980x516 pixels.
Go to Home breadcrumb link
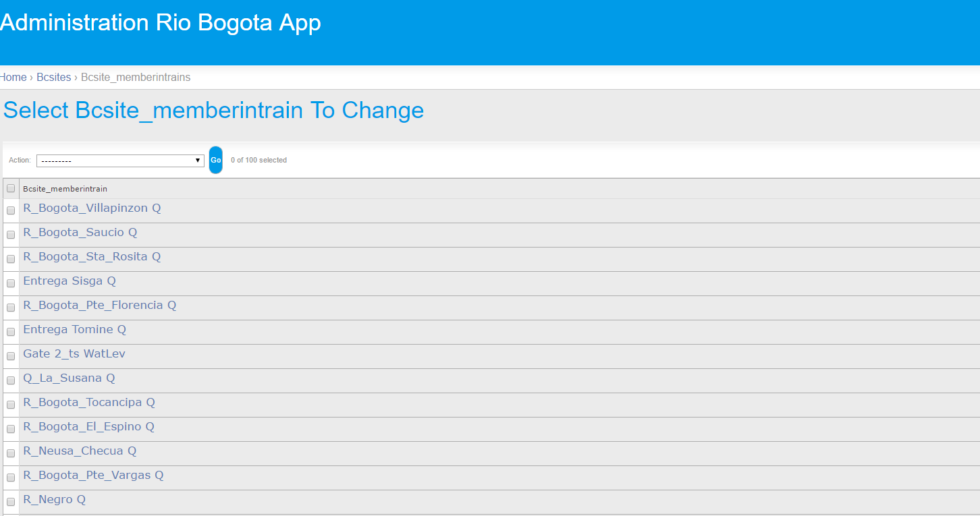click(13, 78)
